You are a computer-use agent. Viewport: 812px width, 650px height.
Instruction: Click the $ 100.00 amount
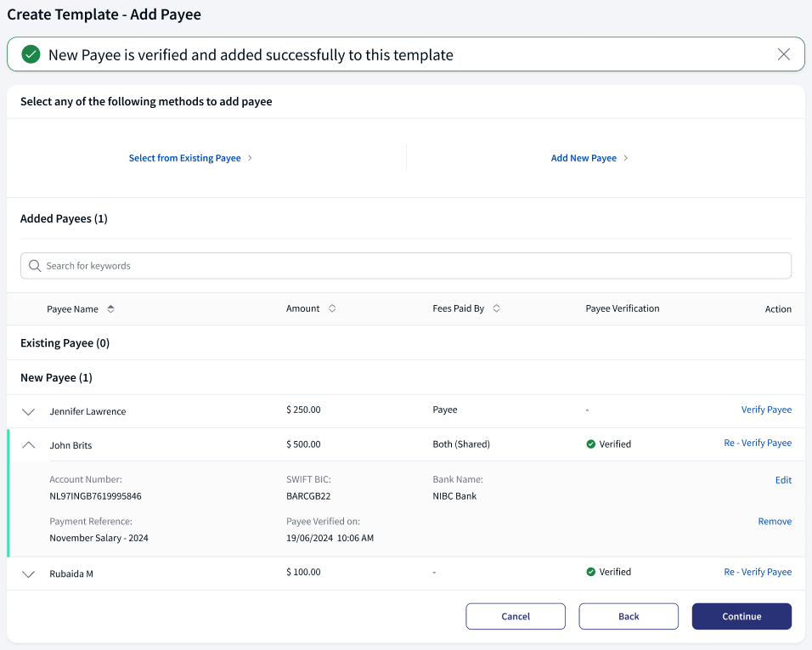(303, 573)
